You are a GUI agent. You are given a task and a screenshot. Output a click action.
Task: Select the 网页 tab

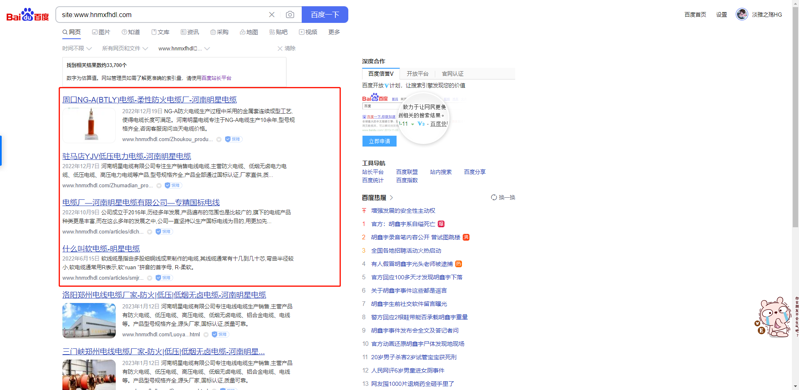tap(71, 32)
